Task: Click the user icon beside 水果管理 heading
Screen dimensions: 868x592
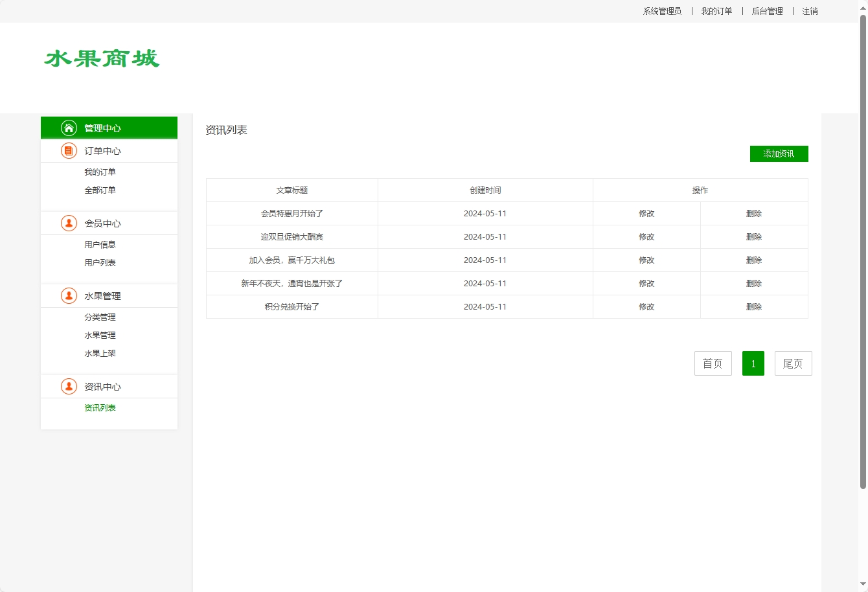Action: tap(69, 296)
